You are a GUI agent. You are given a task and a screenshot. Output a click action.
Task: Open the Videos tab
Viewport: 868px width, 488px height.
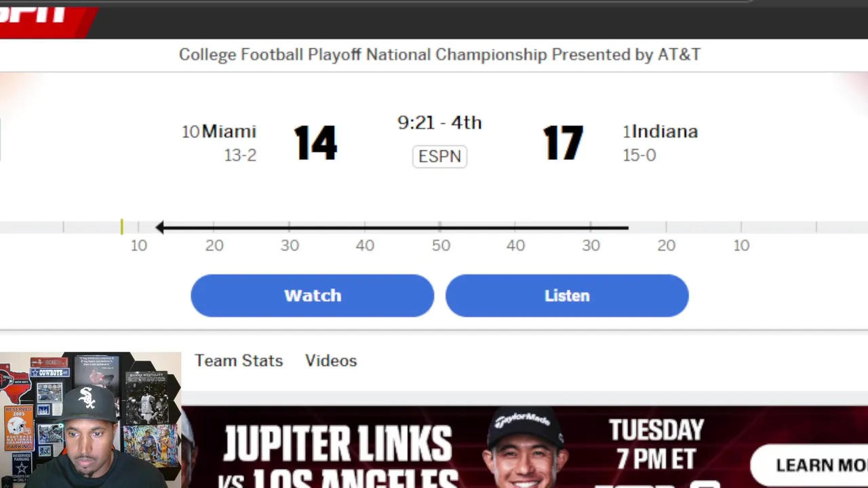331,361
